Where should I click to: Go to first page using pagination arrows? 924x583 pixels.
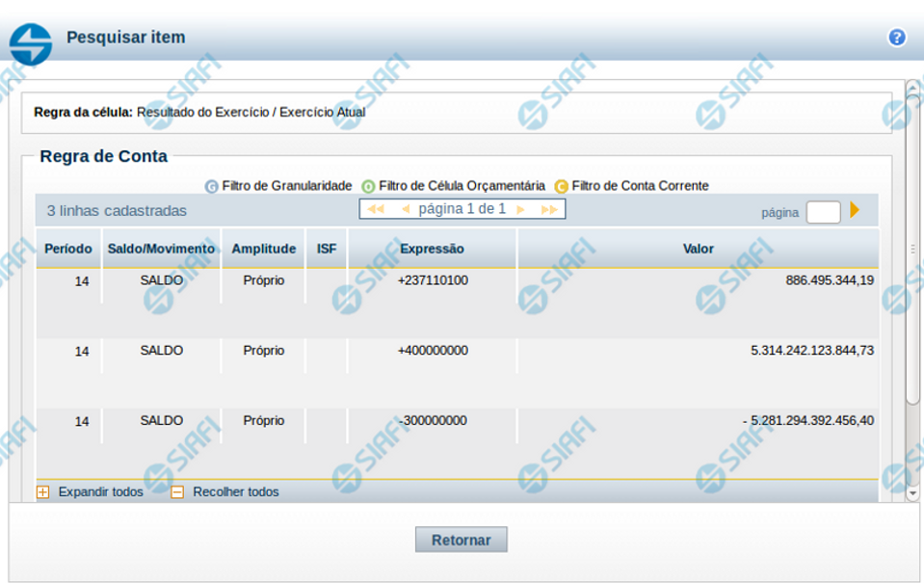tap(376, 209)
